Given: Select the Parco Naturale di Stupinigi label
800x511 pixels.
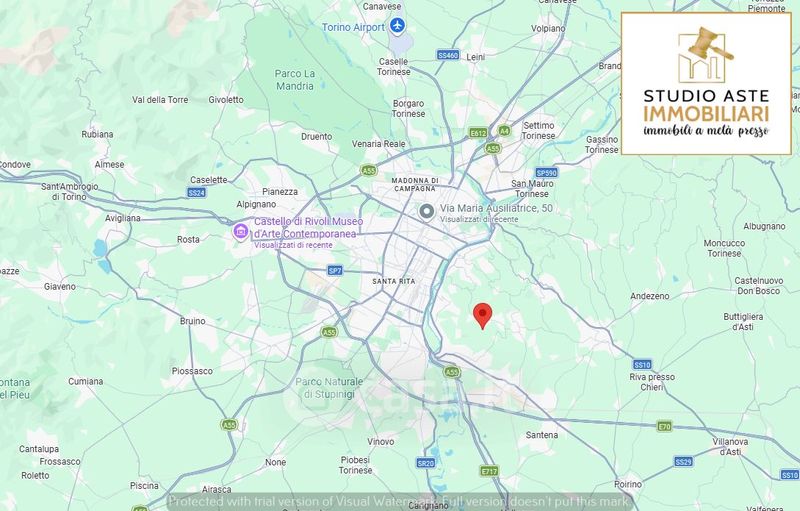Looking at the screenshot, I should [329, 388].
